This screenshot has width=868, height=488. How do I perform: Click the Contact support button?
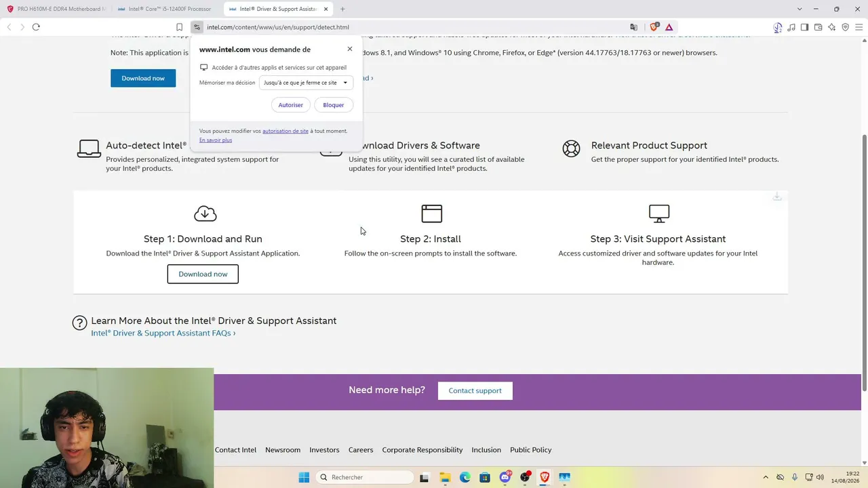point(475,390)
